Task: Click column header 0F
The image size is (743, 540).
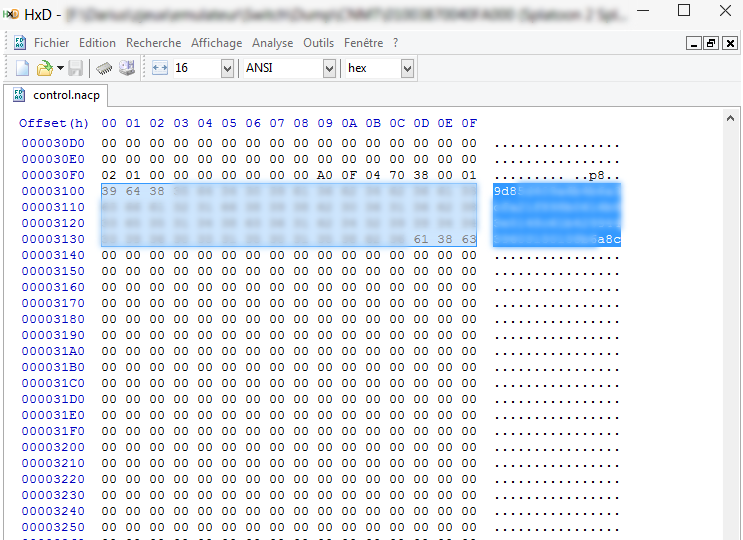Action: coord(469,123)
